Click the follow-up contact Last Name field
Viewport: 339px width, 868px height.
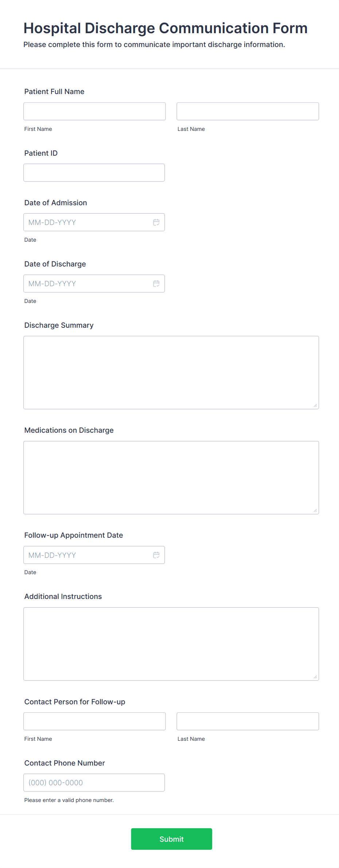[x=248, y=721]
